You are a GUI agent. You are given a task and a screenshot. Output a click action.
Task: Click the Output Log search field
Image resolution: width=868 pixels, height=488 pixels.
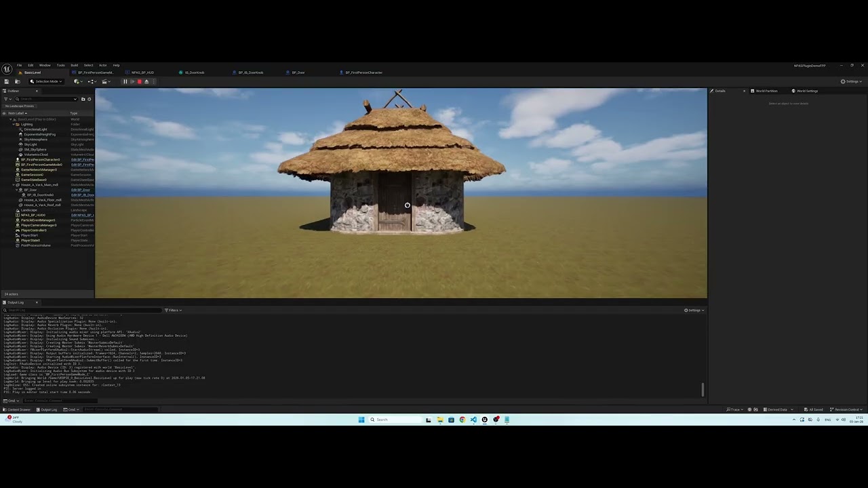[x=83, y=310]
